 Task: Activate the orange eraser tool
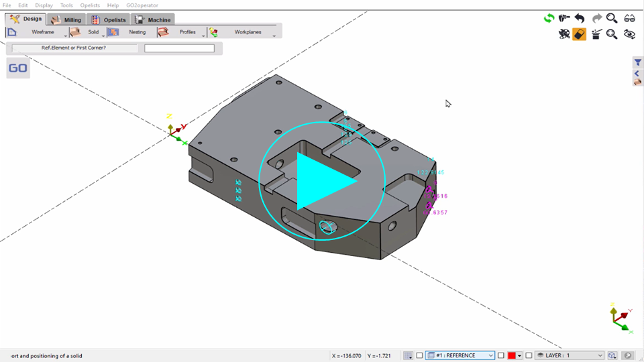click(x=580, y=34)
